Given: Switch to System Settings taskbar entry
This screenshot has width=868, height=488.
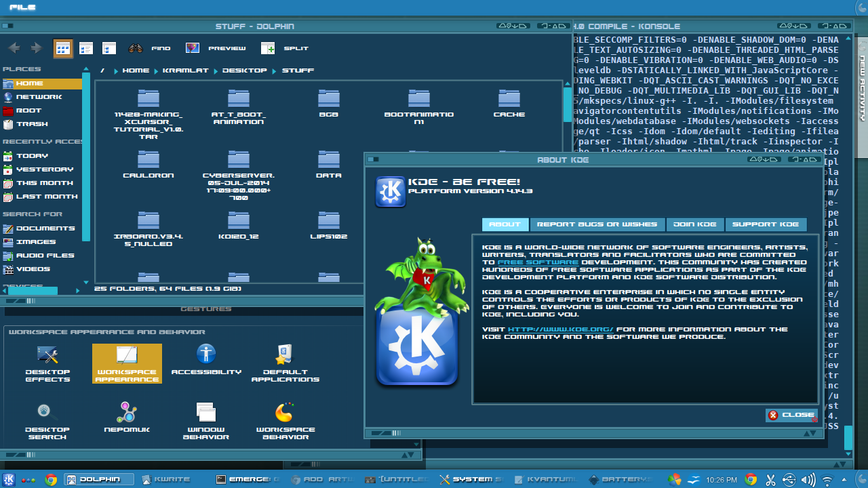Looking at the screenshot, I should pyautogui.click(x=473, y=479).
